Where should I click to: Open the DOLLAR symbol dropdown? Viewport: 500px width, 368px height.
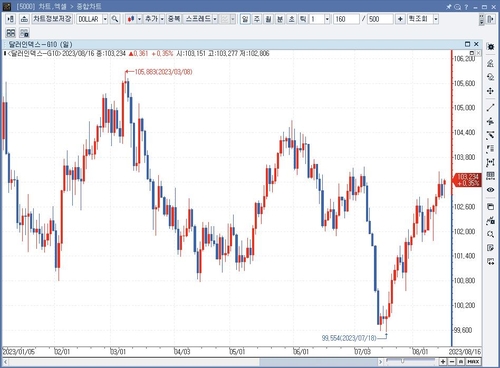(105, 19)
